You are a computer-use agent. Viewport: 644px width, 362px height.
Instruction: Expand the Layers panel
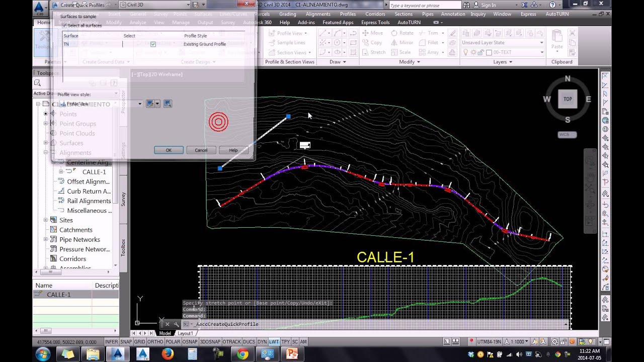pos(503,62)
